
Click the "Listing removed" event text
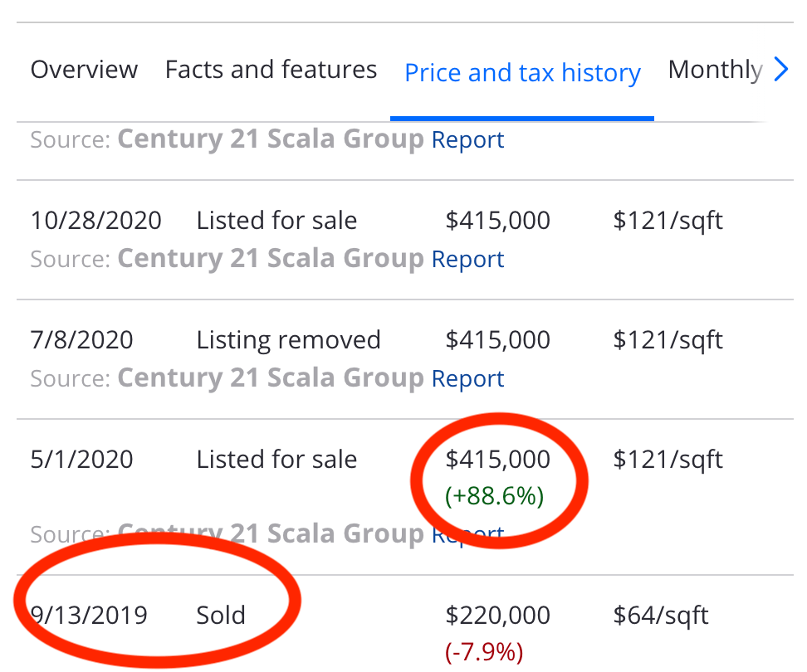pos(288,340)
